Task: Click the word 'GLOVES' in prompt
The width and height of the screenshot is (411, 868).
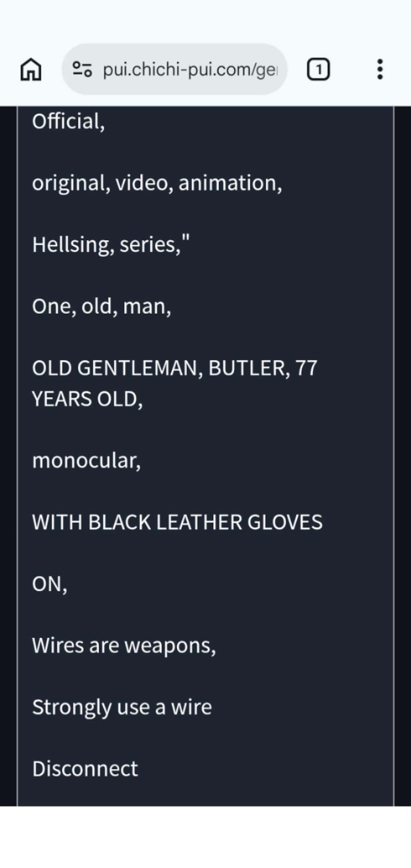Action: point(285,523)
